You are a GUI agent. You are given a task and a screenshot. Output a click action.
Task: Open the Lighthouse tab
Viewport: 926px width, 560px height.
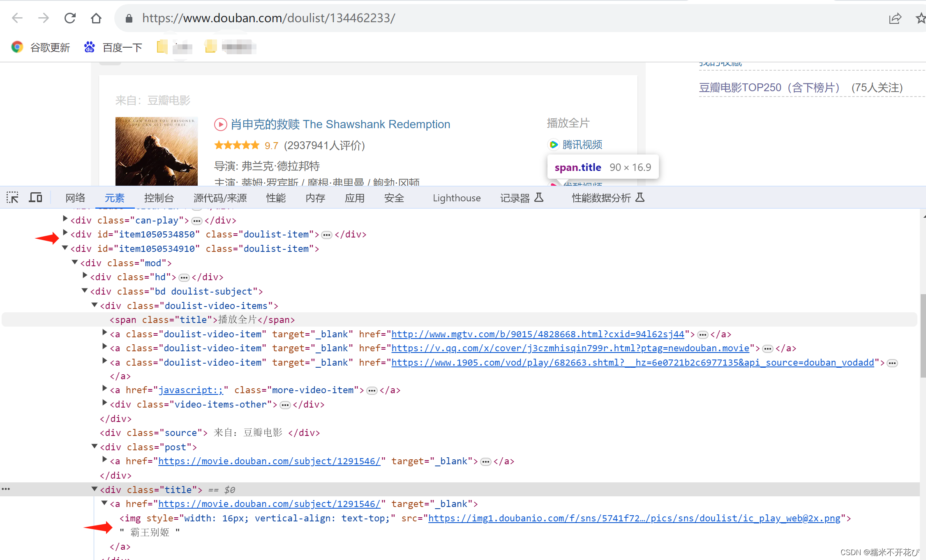(x=456, y=198)
